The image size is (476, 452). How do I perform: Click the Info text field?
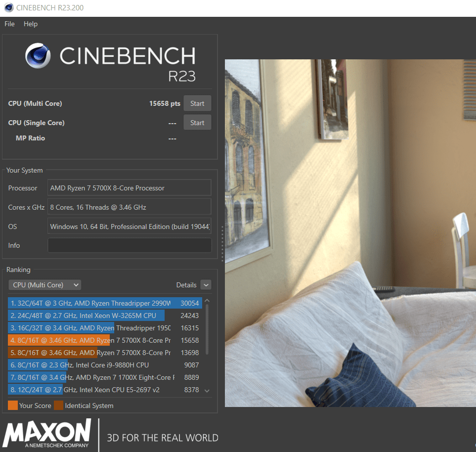[x=130, y=245]
